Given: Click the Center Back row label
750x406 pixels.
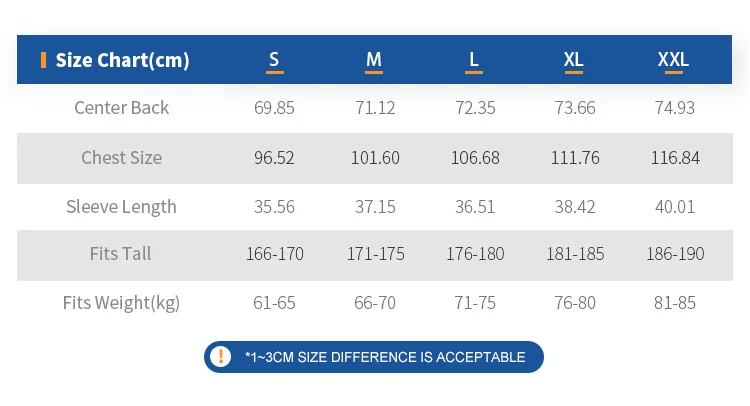Looking at the screenshot, I should coord(122,108).
